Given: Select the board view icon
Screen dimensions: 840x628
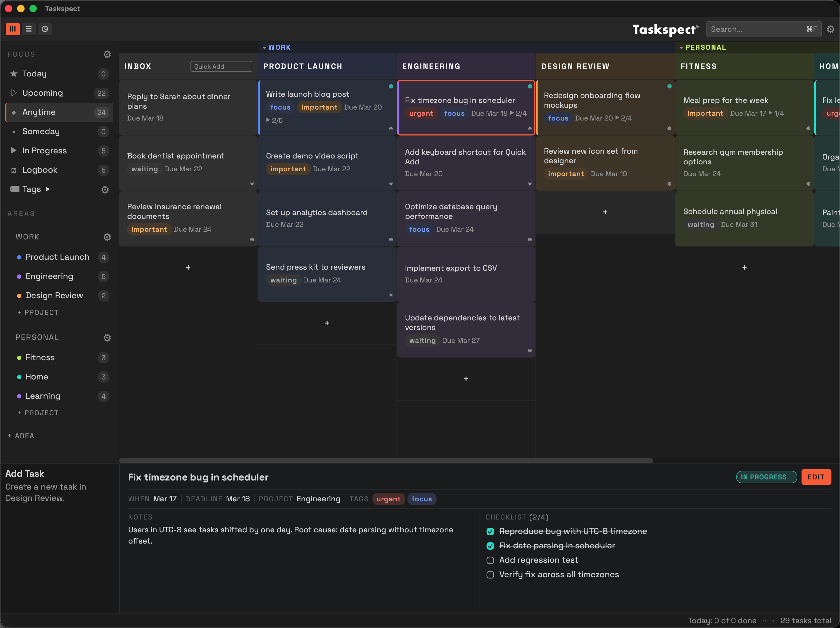Looking at the screenshot, I should 13,29.
